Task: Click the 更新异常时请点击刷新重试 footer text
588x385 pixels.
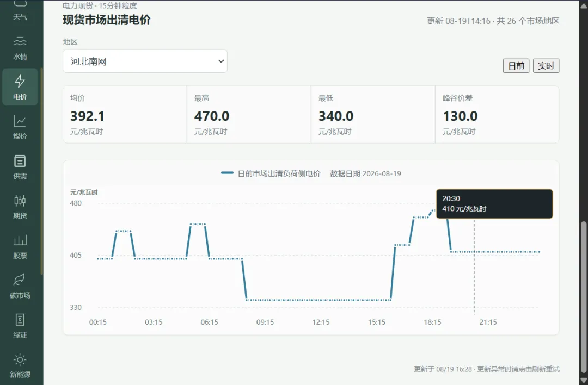Action: point(518,369)
